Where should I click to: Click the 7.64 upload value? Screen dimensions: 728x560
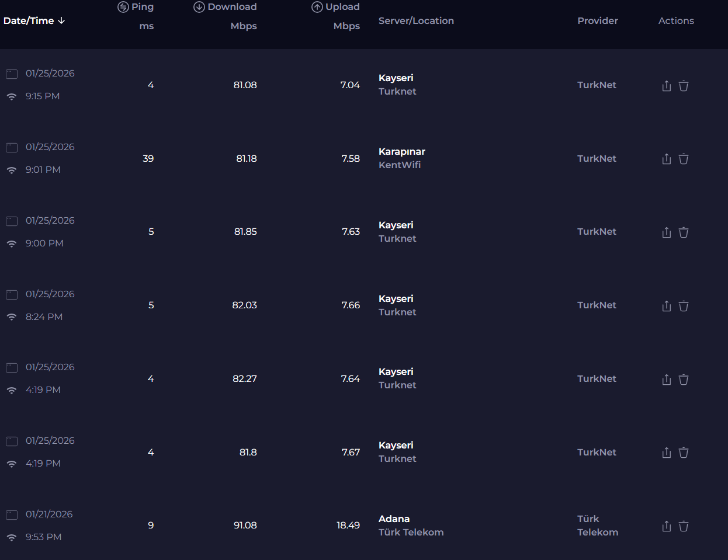coord(351,378)
